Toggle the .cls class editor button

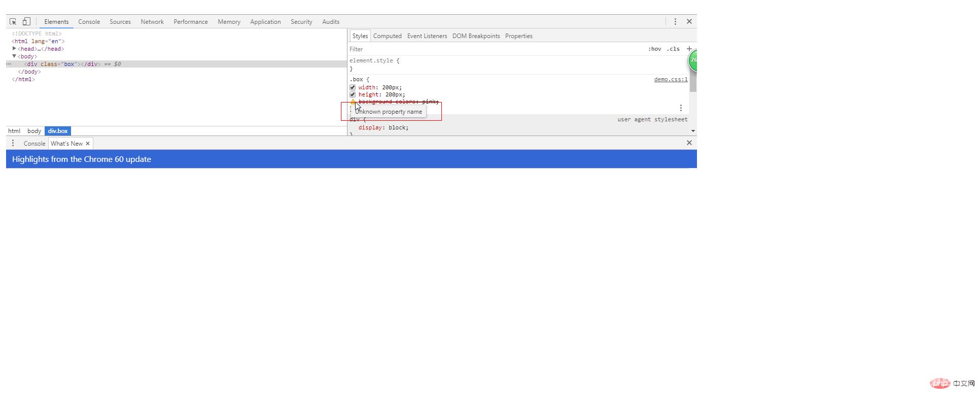coord(673,49)
